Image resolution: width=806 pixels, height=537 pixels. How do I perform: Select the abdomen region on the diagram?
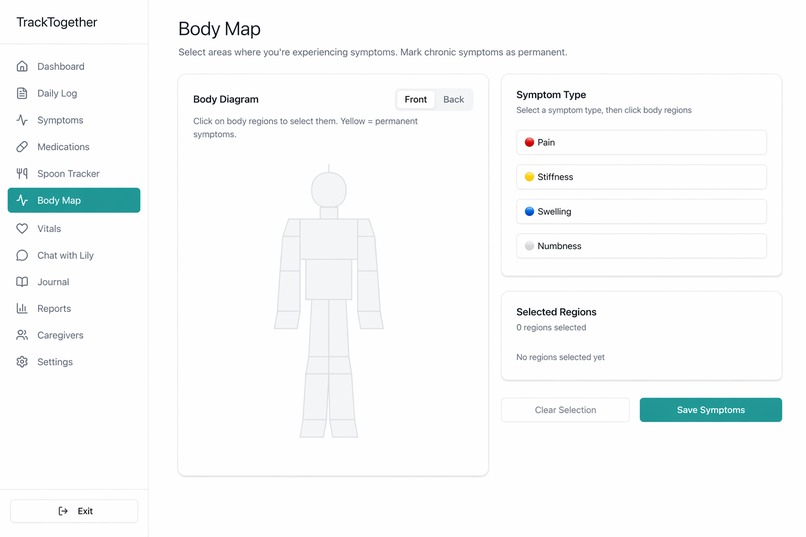click(328, 280)
